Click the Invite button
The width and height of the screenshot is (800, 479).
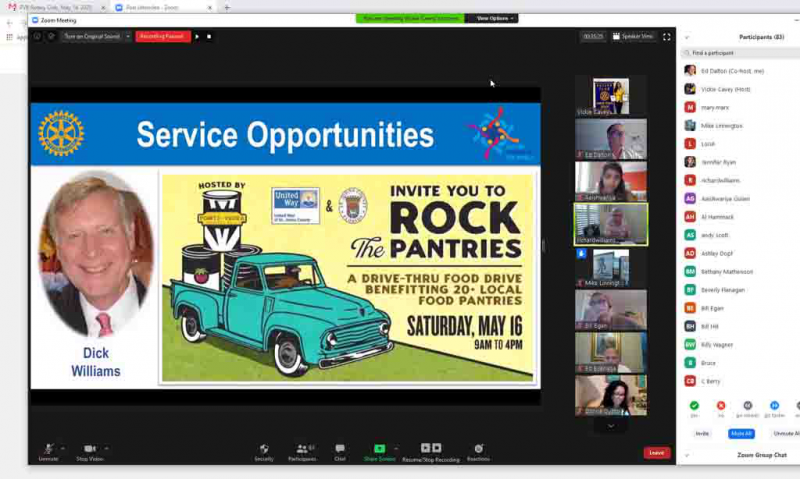702,434
